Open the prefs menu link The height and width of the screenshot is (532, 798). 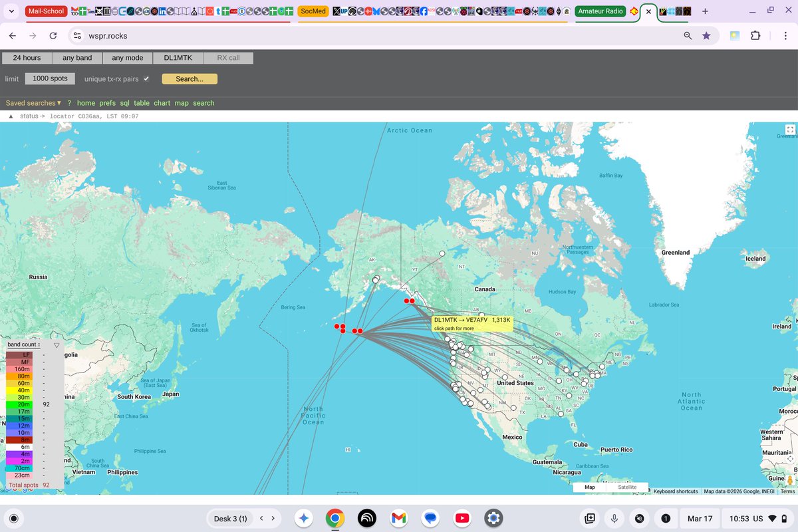point(107,103)
